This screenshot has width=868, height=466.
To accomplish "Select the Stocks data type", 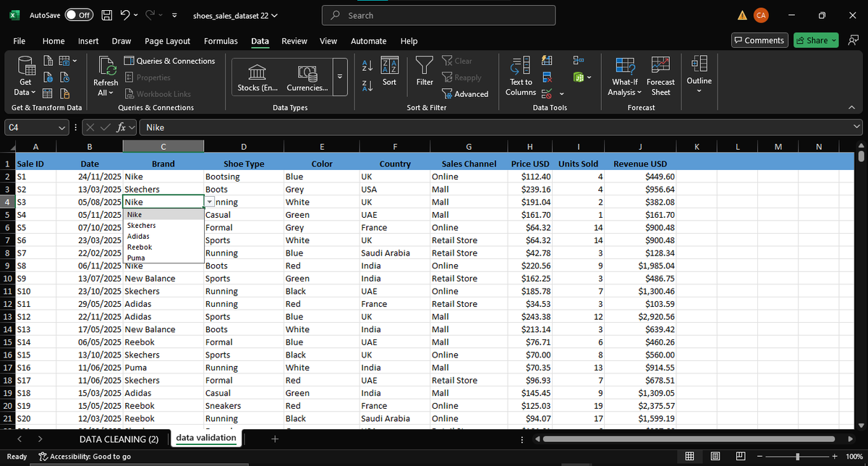I will (257, 77).
